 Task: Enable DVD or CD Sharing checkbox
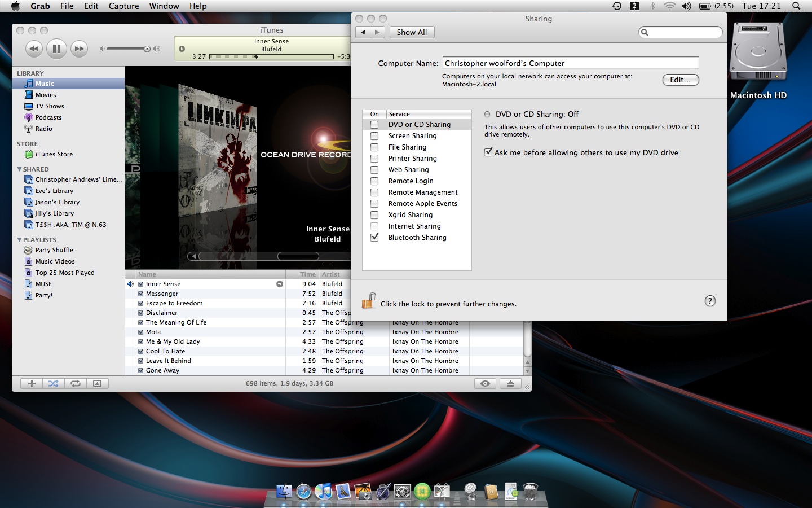[374, 125]
